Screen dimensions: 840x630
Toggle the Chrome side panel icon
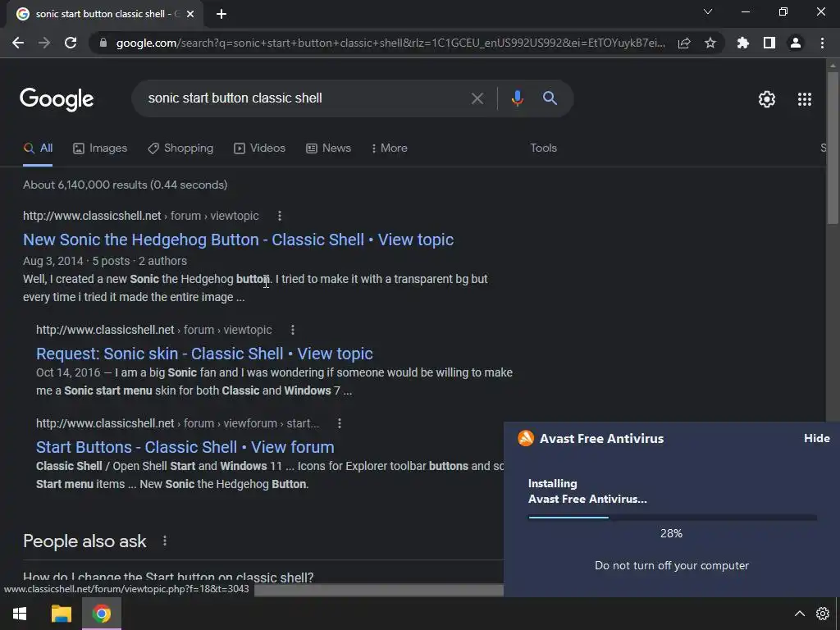click(769, 43)
